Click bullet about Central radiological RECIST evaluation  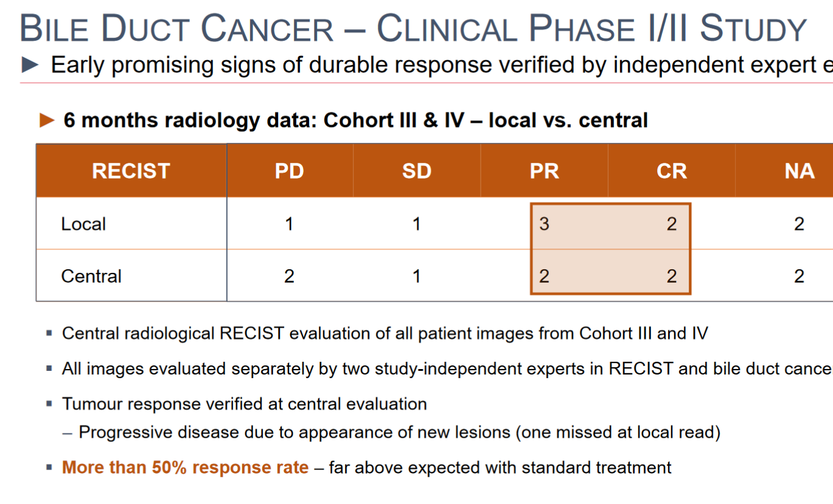[385, 333]
